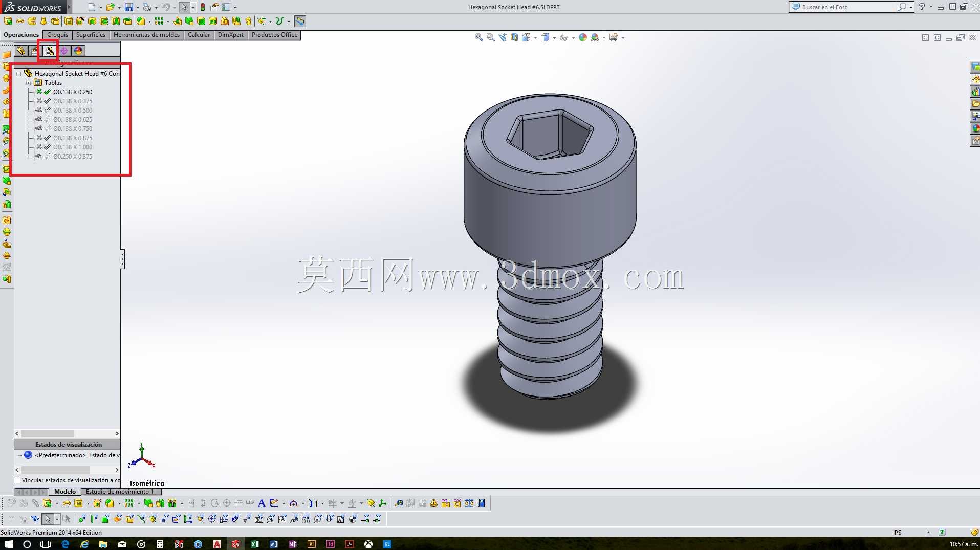
Task: Switch to the Calcular tab
Action: click(x=199, y=35)
